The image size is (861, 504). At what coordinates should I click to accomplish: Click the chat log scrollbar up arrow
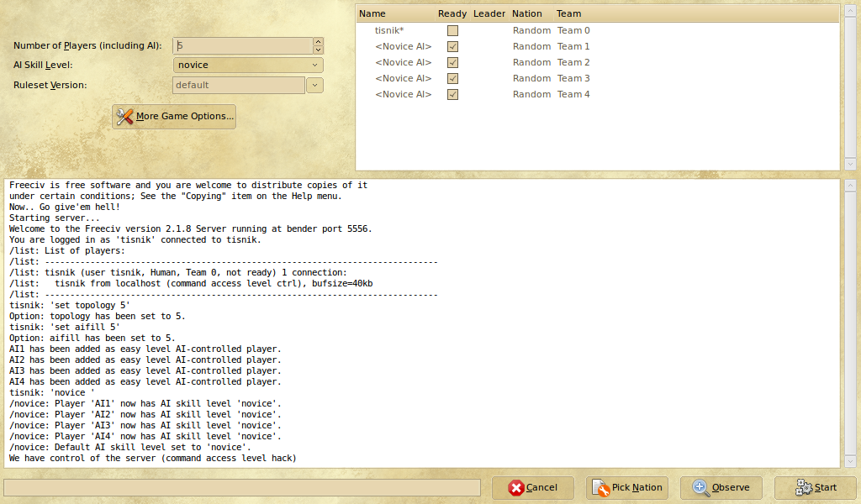coord(850,186)
